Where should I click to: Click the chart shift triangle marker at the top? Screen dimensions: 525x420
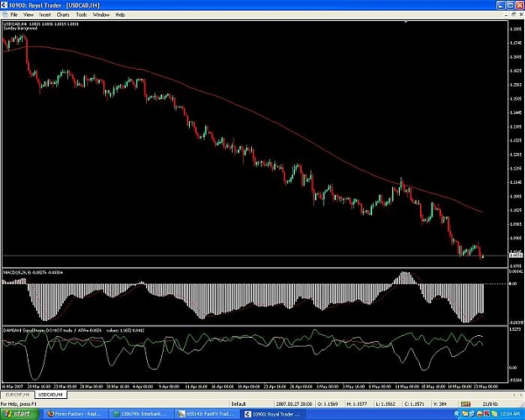point(406,22)
